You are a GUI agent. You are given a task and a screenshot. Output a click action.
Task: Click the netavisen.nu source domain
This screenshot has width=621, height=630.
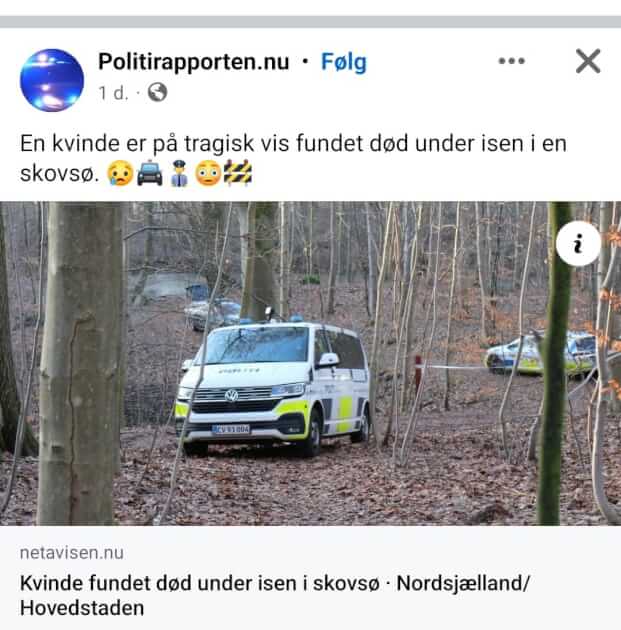tap(72, 553)
